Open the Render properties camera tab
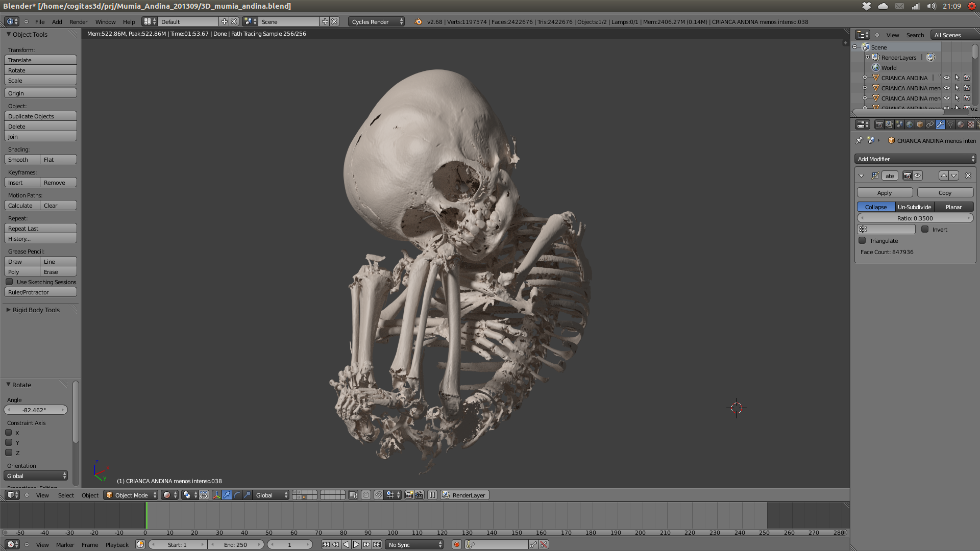 click(x=879, y=124)
